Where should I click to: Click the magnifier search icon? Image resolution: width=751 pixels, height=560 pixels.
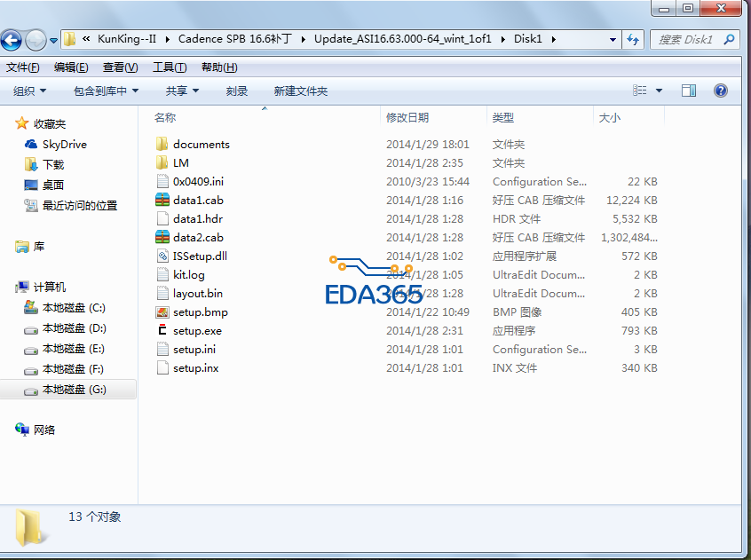click(729, 39)
